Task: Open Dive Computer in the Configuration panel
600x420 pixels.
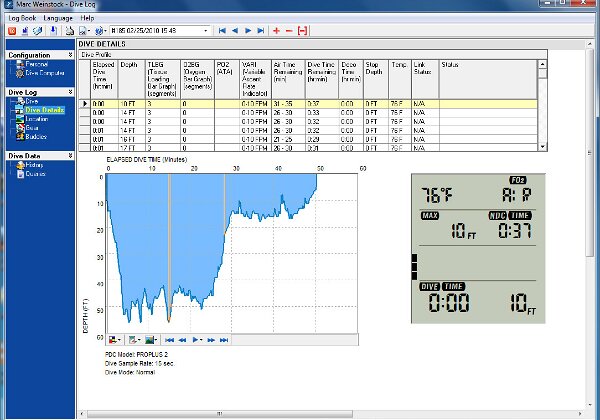Action: coord(45,74)
